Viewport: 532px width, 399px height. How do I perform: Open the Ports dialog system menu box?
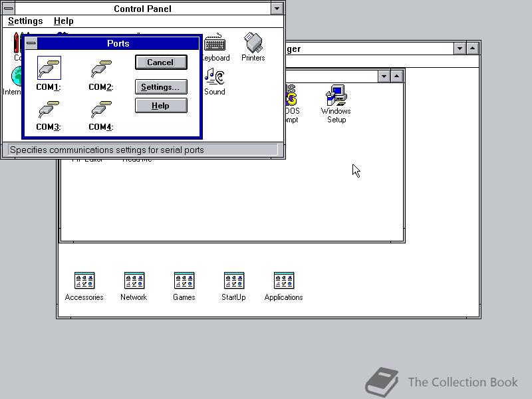(31, 43)
